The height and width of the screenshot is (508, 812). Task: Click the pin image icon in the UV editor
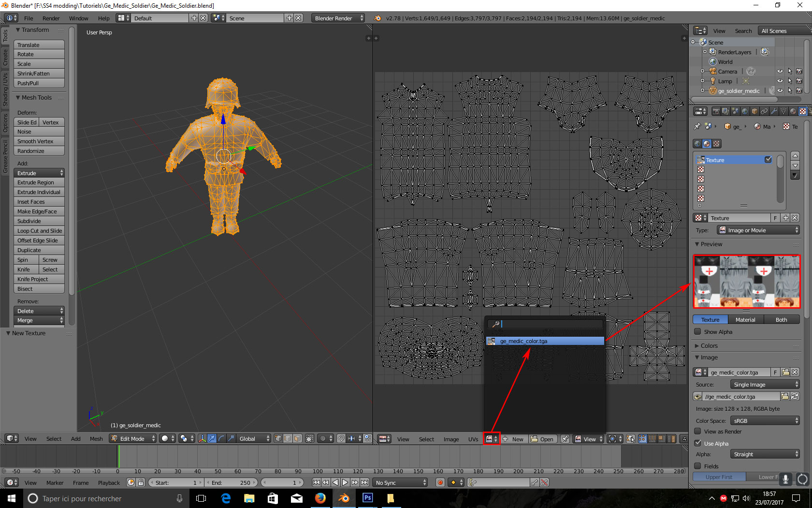pos(565,439)
